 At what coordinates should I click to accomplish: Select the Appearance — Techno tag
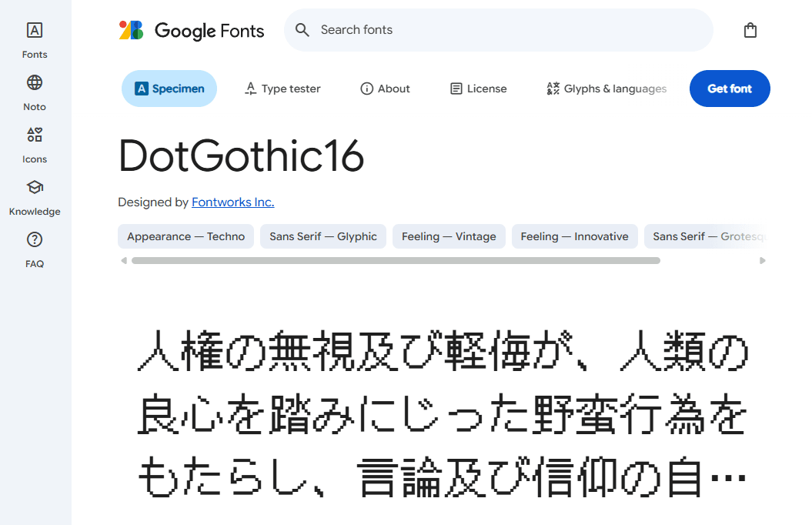(185, 236)
